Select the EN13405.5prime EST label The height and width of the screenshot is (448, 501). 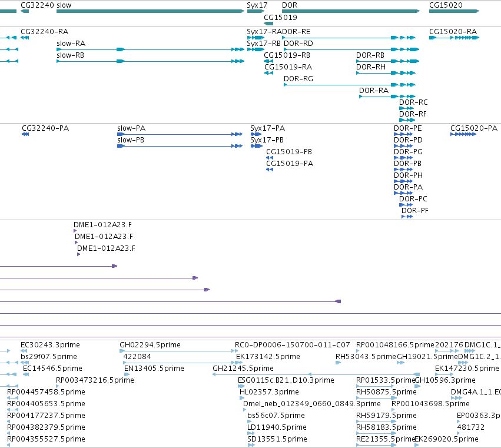point(154,369)
